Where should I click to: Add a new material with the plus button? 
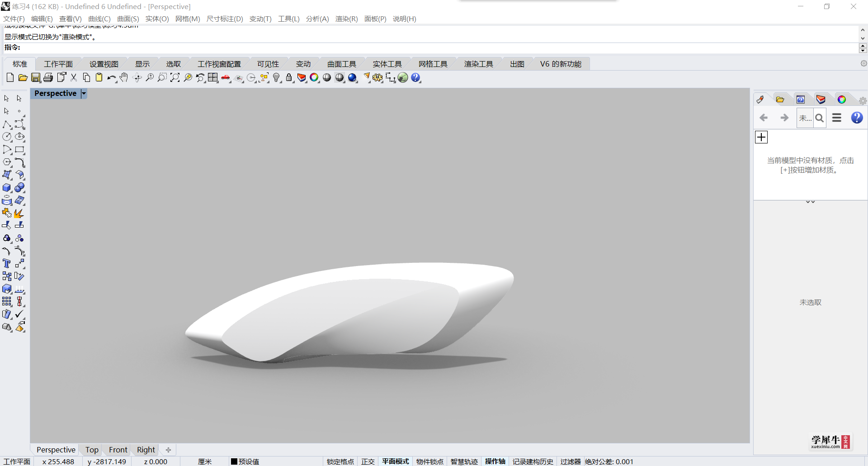(761, 137)
